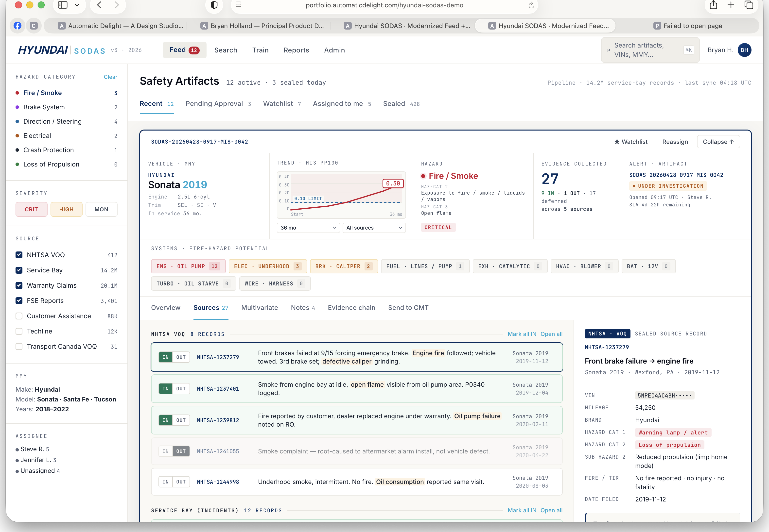This screenshot has height=532, width=769.
Task: Toggle the CRIT severity filter
Action: coord(31,209)
